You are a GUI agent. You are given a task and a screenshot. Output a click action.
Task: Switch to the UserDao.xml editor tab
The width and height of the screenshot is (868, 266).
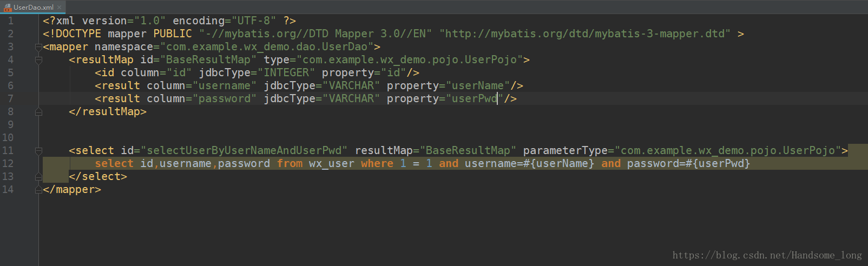33,7
